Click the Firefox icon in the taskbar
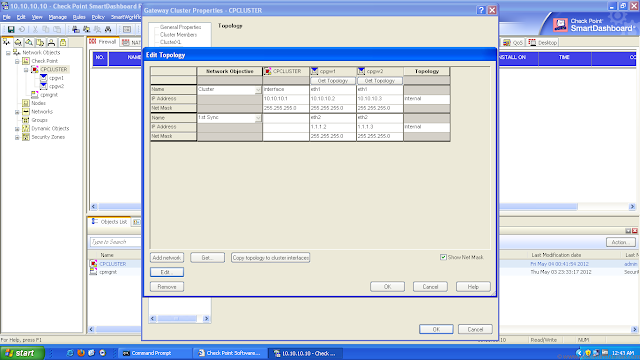This screenshot has height=360, width=640. point(81,353)
